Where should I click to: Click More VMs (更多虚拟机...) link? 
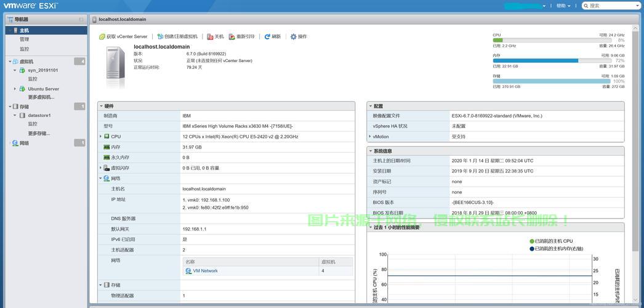(x=41, y=97)
